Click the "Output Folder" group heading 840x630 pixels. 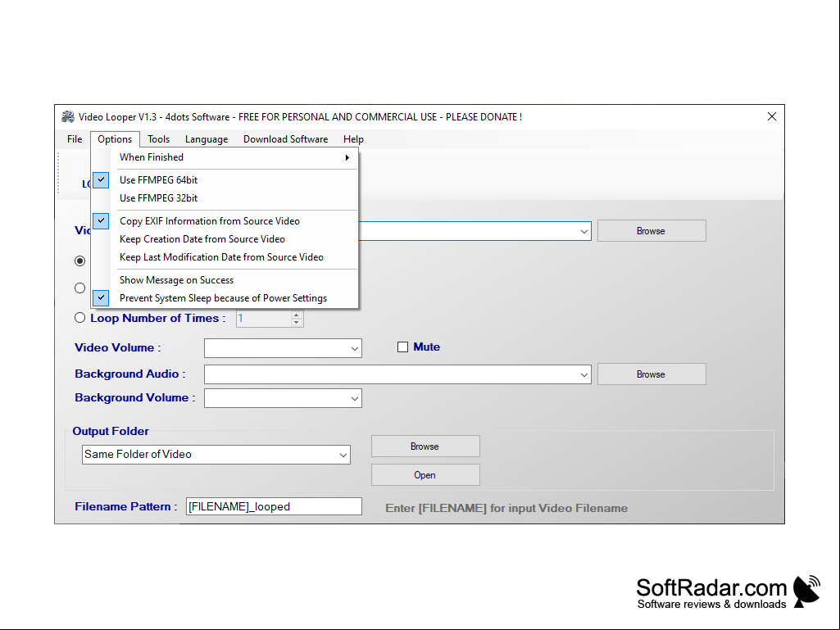click(111, 431)
